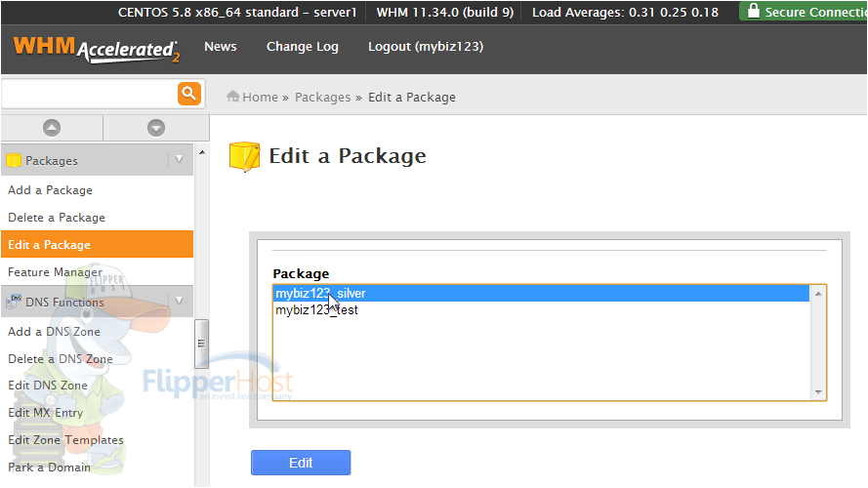Click the Secure Connection badge text

point(816,12)
